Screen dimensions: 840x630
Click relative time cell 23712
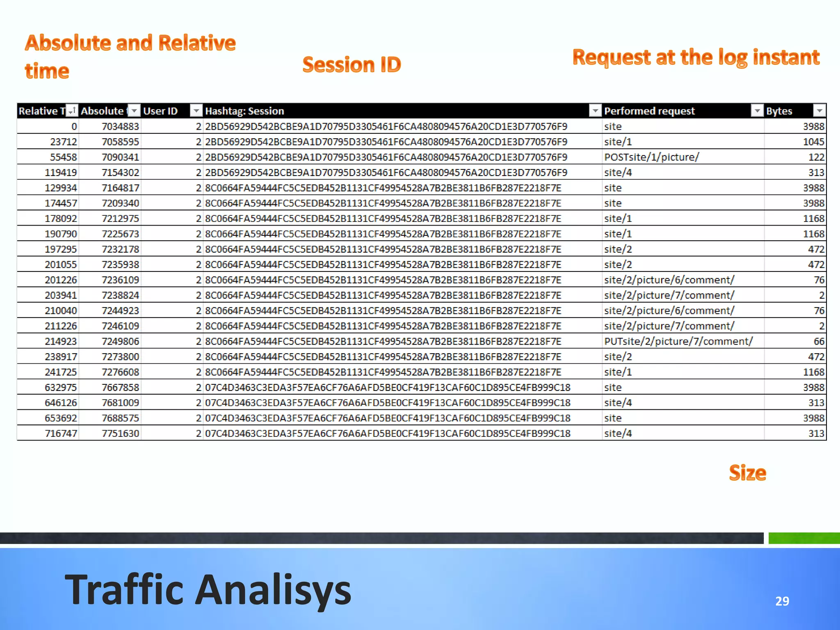tap(48, 142)
